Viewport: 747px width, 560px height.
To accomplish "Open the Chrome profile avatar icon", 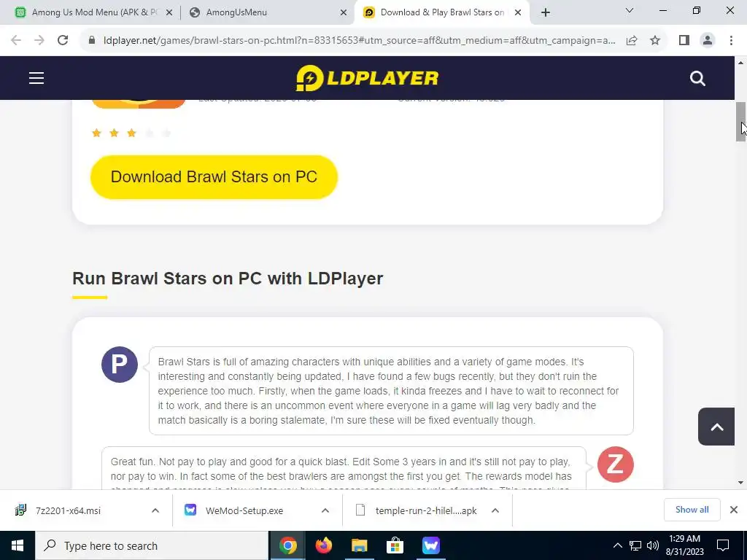I will 708,41.
